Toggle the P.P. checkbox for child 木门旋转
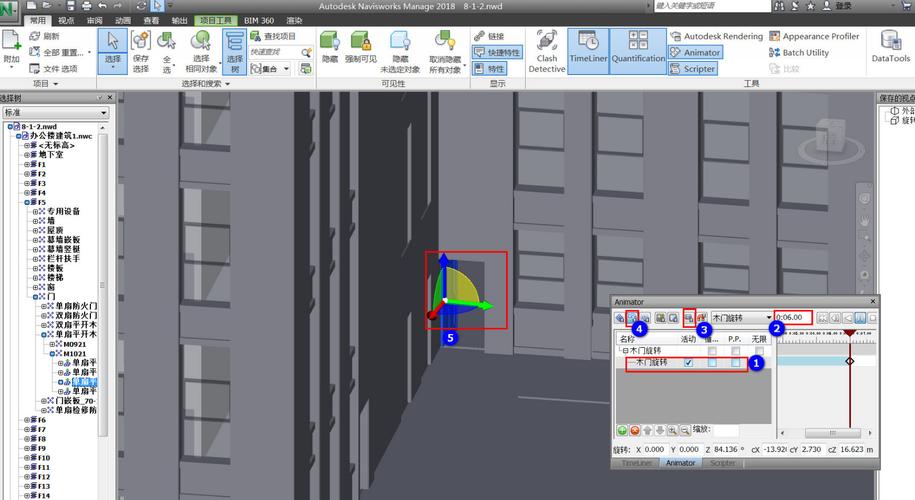Image resolution: width=915 pixels, height=500 pixels. [x=736, y=363]
